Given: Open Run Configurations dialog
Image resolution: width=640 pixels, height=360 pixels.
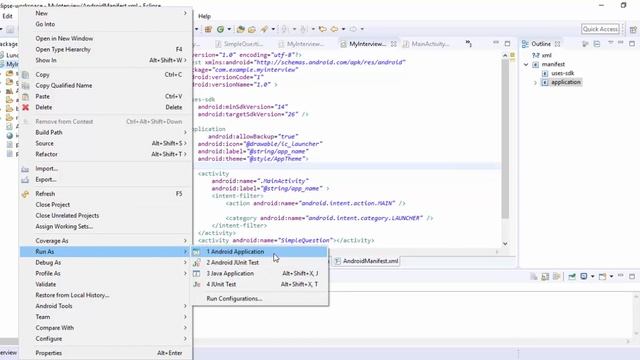Looking at the screenshot, I should (x=260, y=299).
